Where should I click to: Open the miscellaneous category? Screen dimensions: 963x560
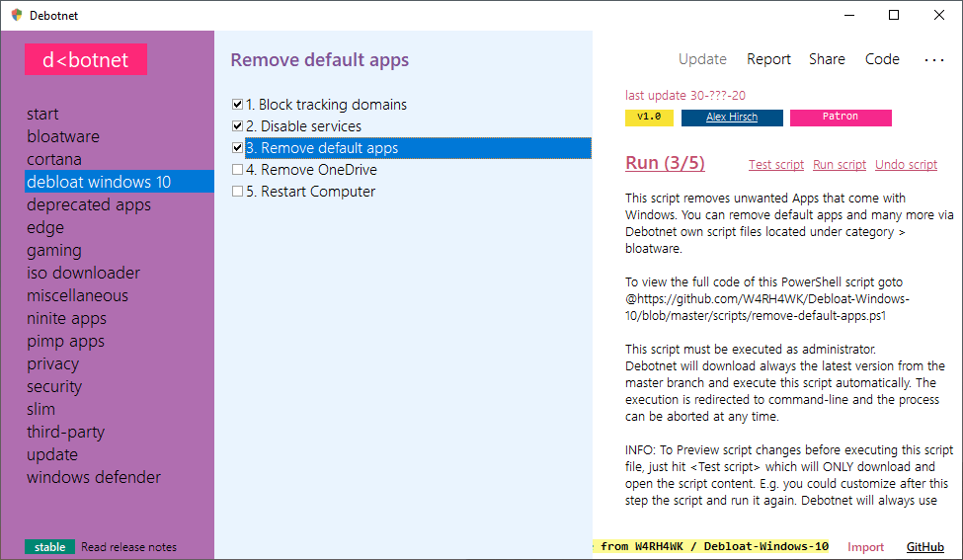(x=77, y=296)
